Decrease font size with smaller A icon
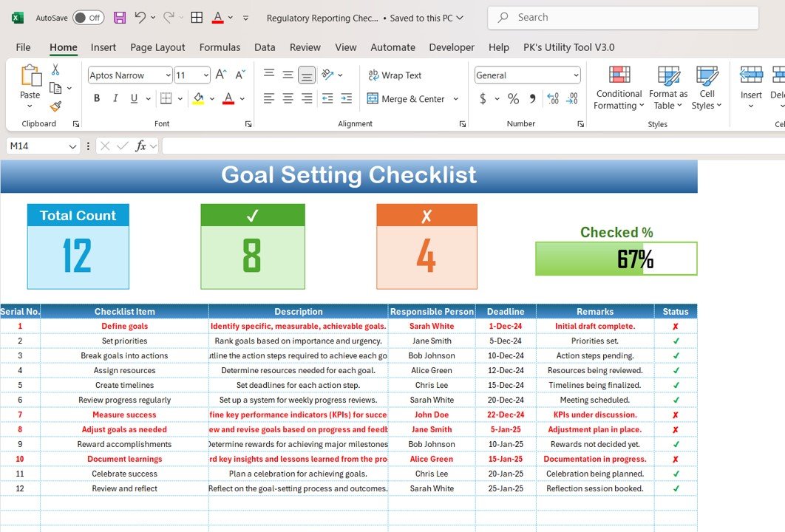 [240, 75]
